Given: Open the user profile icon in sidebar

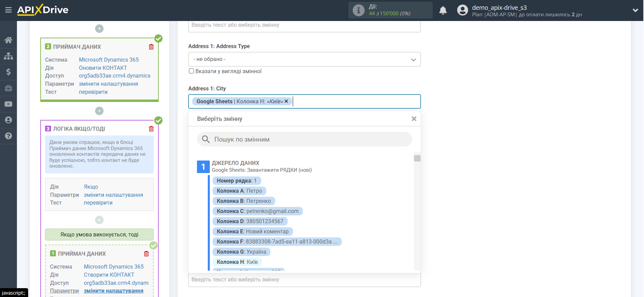Looking at the screenshot, I should [x=8, y=120].
